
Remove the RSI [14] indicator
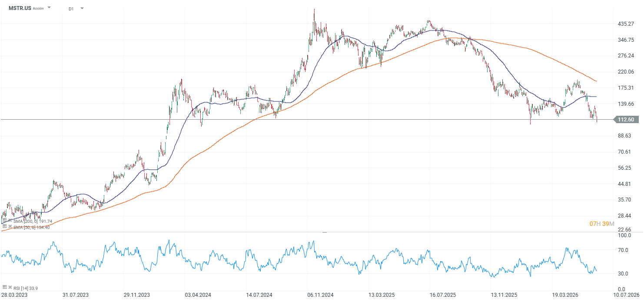pyautogui.click(x=10, y=287)
